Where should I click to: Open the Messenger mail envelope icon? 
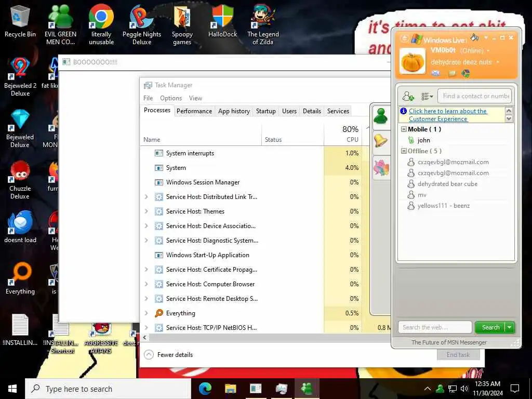tap(436, 73)
